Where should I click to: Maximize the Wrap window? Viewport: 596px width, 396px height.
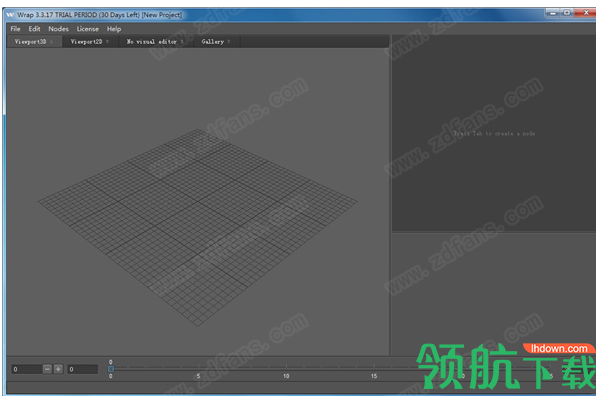tap(567, 13)
